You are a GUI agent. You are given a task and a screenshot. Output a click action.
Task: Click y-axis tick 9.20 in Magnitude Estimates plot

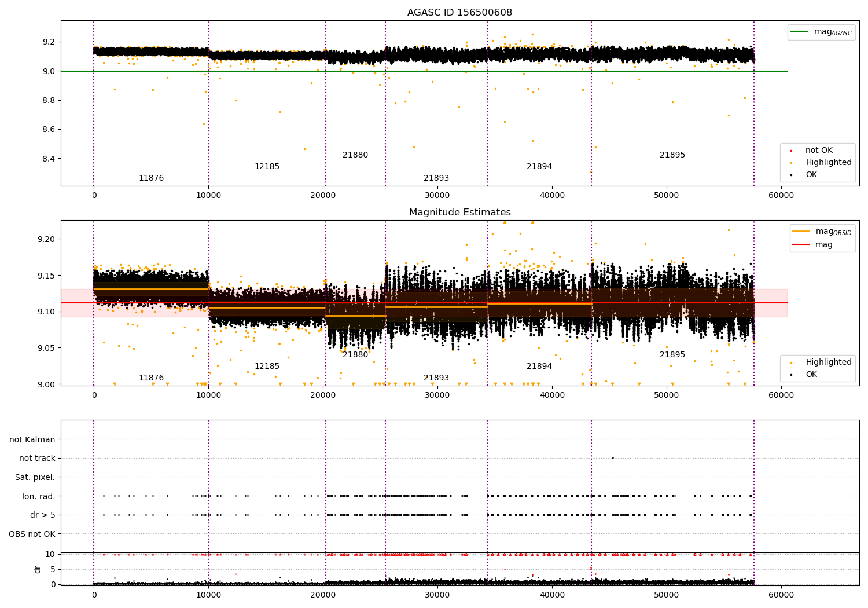point(47,239)
